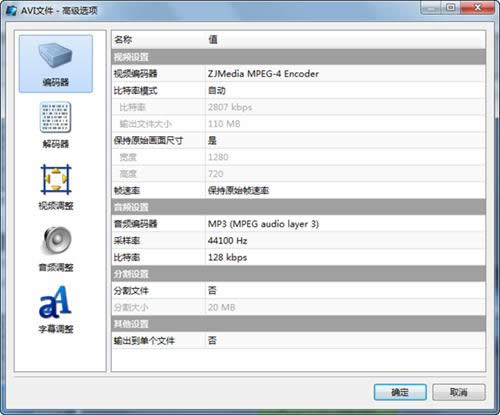Viewport: 500px width, 415px height.
Task: Select the 采样率 44100 Hz value
Action: tap(345, 240)
